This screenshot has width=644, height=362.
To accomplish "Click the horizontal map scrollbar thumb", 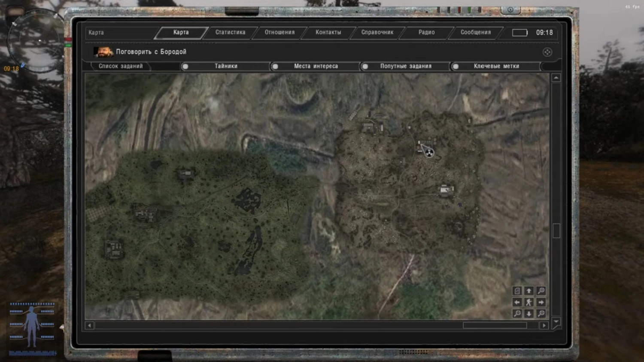I will pyautogui.click(x=495, y=326).
